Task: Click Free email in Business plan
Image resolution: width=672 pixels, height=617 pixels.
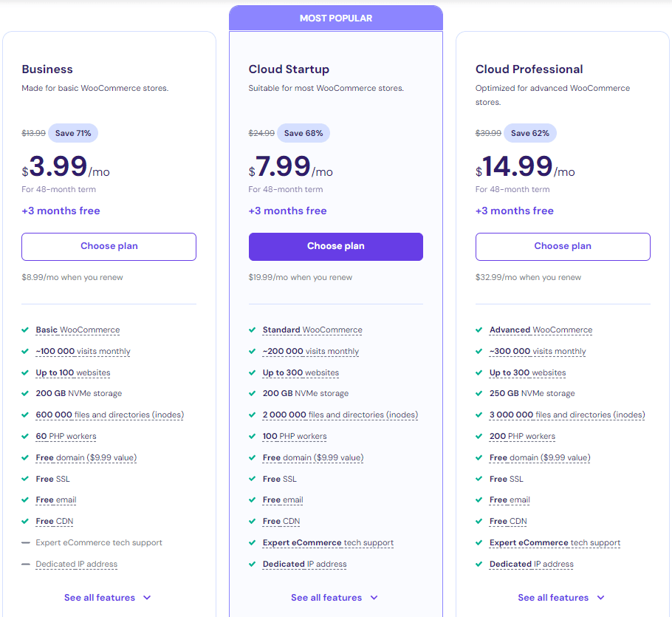Action: 56,500
